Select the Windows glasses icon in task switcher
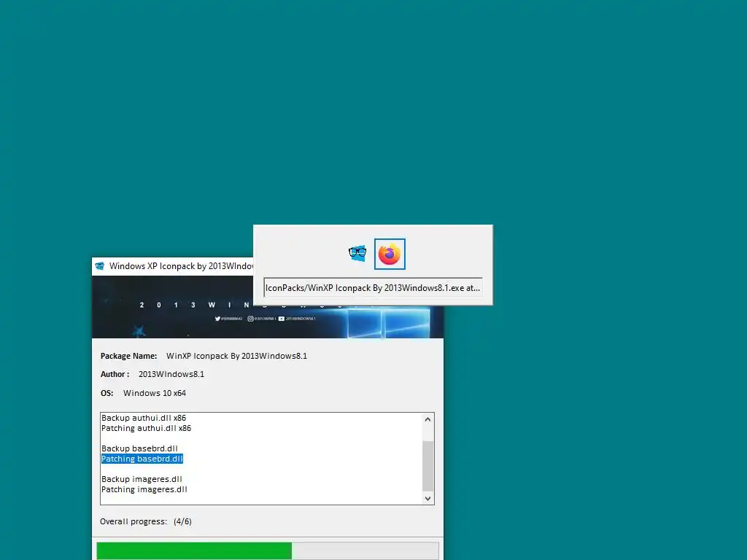 [x=357, y=253]
